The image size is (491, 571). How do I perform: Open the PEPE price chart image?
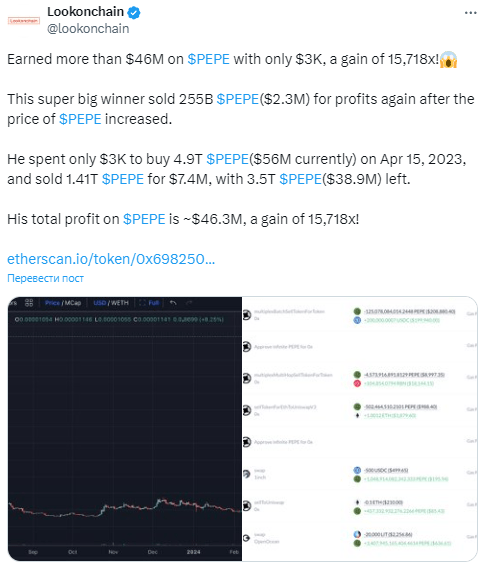[125, 429]
